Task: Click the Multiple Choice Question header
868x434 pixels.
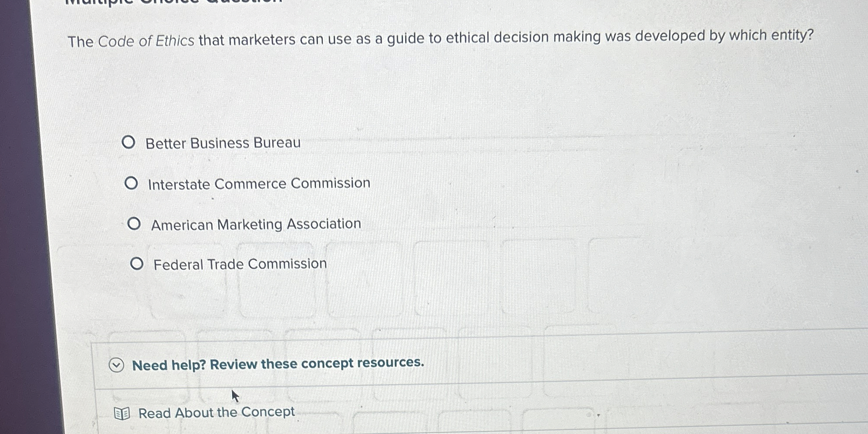Action: click(x=170, y=3)
